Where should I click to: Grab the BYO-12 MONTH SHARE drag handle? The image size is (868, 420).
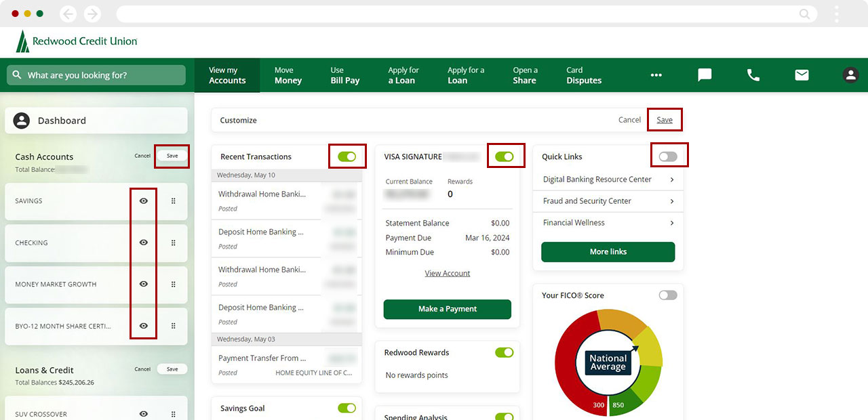[x=174, y=326]
